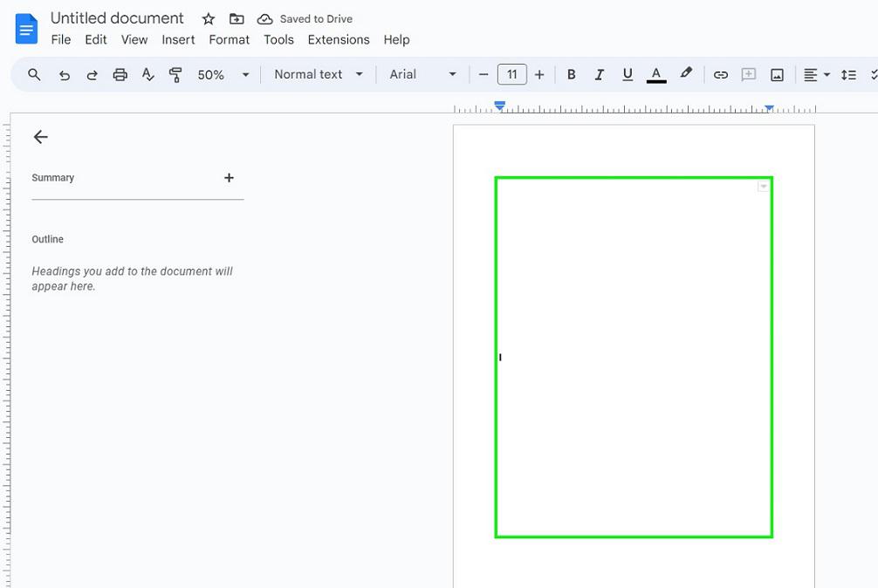Undo the last action
Viewport: 878px width, 588px height.
[65, 74]
